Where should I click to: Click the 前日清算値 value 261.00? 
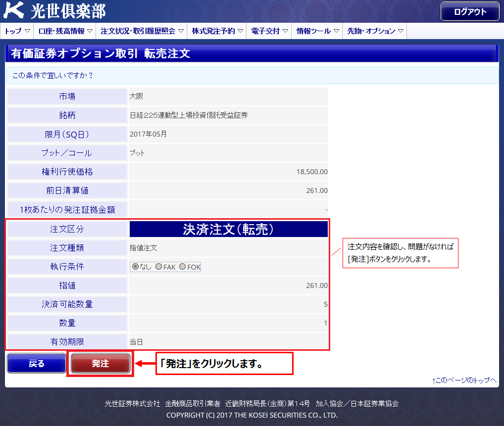tap(316, 190)
